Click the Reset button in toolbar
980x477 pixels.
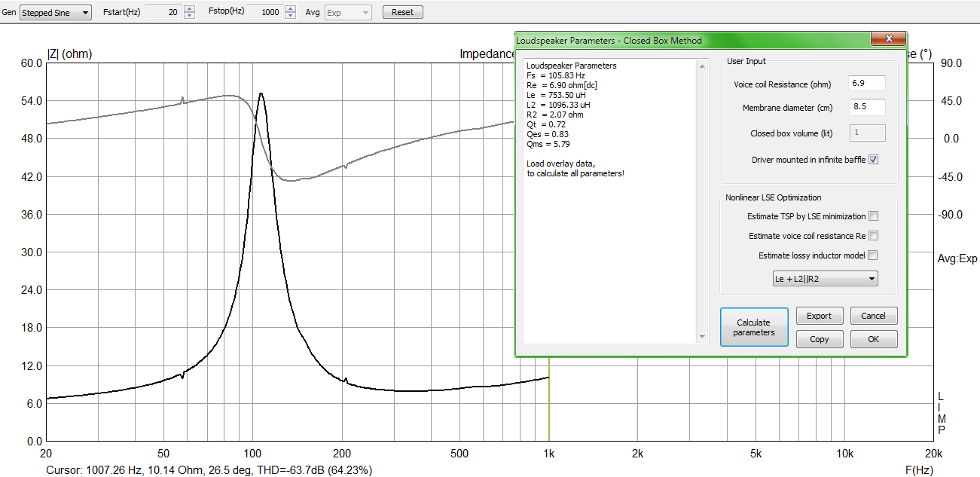[403, 13]
